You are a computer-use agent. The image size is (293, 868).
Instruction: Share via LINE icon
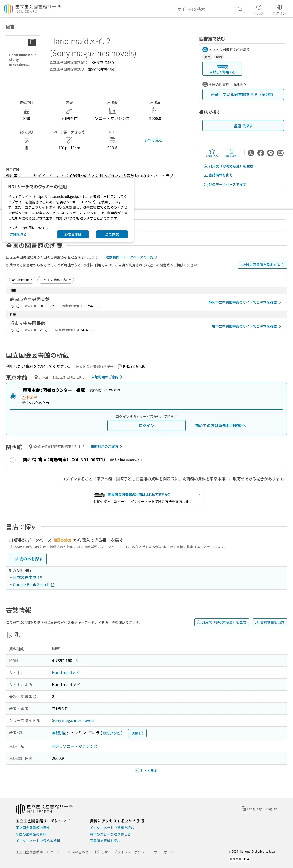pyautogui.click(x=271, y=153)
